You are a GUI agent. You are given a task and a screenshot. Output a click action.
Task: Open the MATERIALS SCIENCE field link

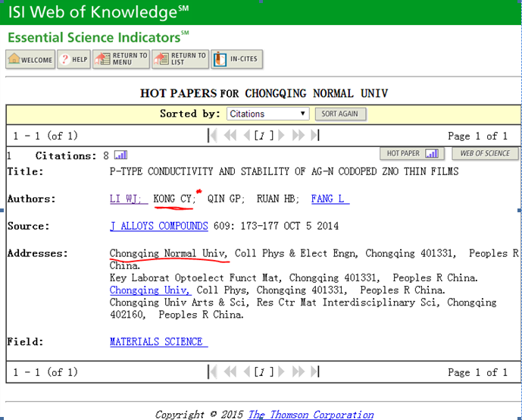click(158, 342)
